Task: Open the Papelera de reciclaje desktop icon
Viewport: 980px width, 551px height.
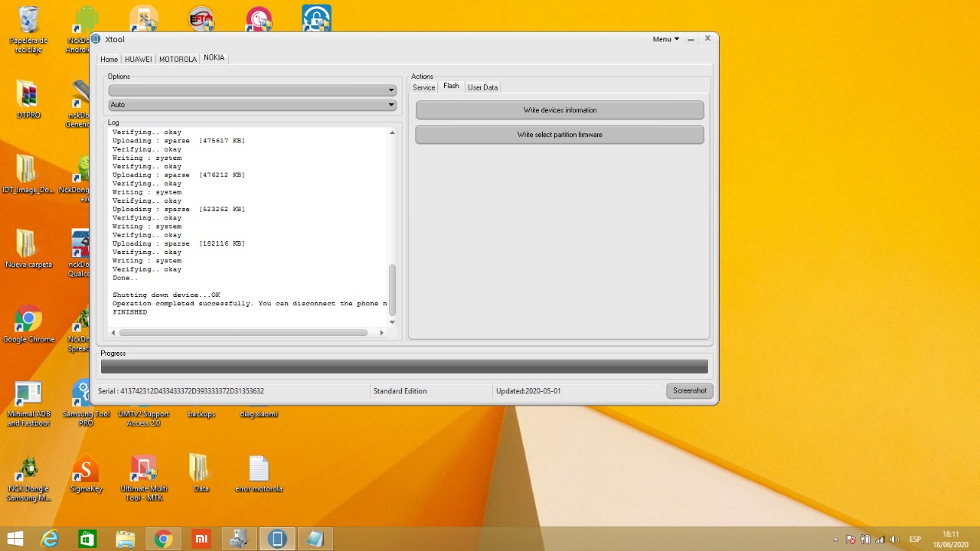Action: point(28,29)
